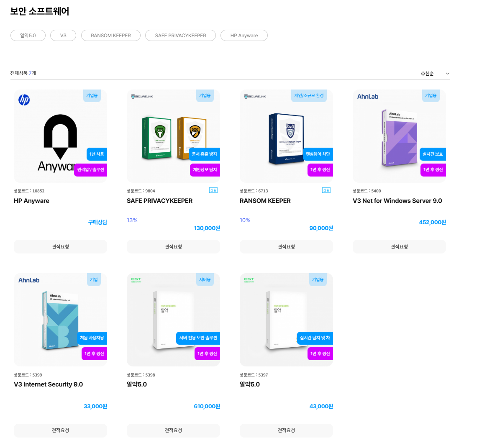
Task: Request a quote for HP Anyware
Action: point(60,246)
